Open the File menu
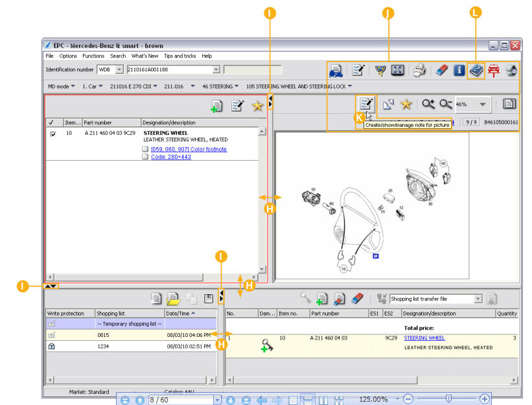This screenshot has width=532, height=405. pyautogui.click(x=49, y=56)
